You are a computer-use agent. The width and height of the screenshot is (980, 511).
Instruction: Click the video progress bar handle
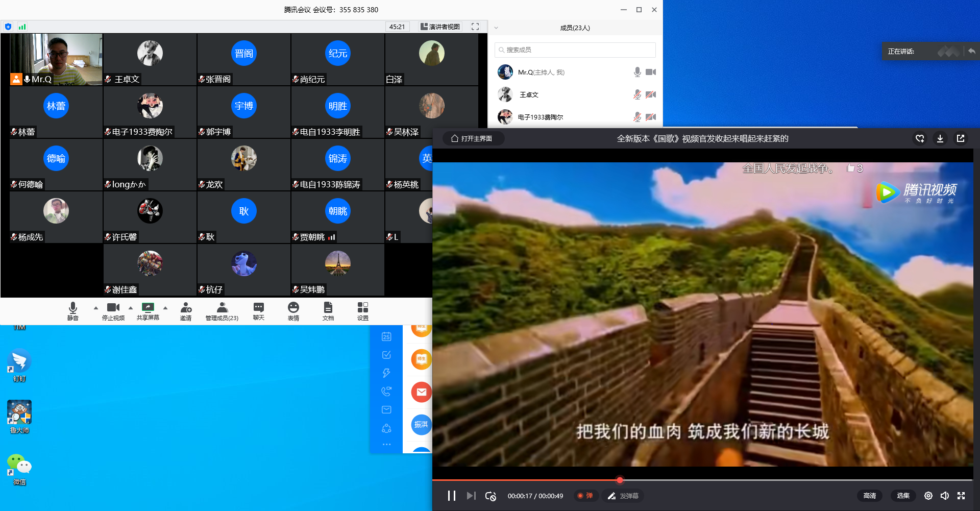coord(620,480)
